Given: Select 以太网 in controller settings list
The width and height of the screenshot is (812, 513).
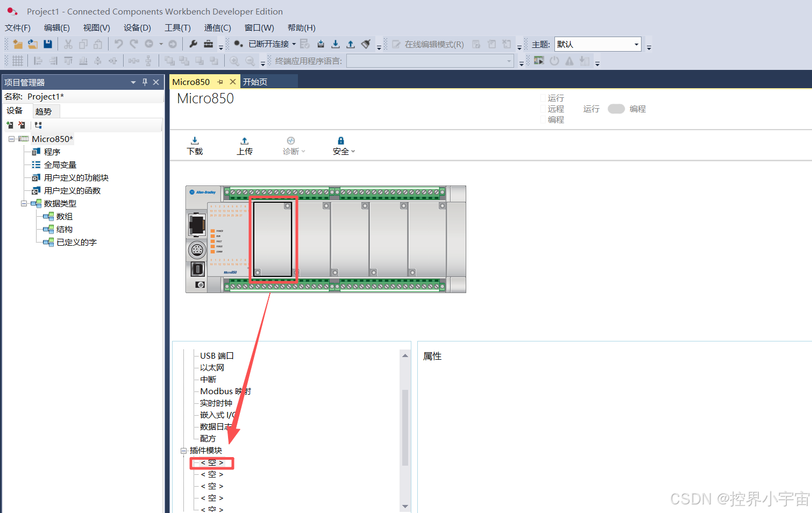Looking at the screenshot, I should pos(212,367).
